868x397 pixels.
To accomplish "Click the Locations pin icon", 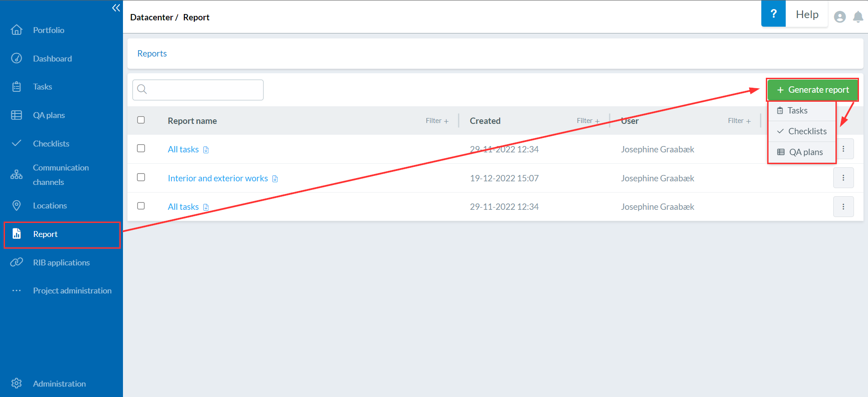I will pyautogui.click(x=17, y=205).
